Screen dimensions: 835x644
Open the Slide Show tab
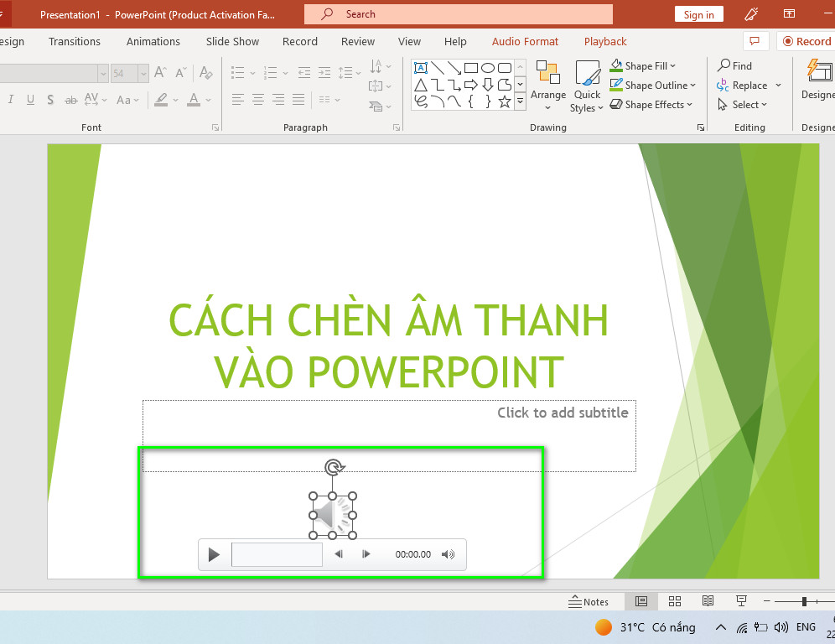point(232,42)
